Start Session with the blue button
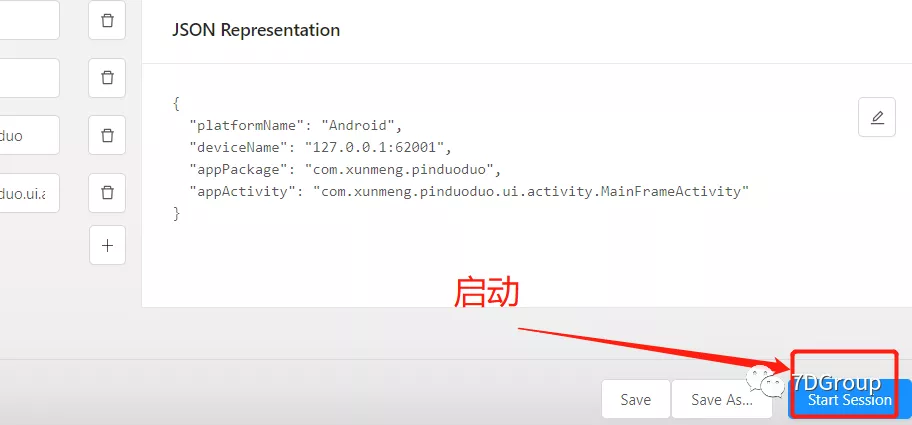Screen dimensions: 912x425 click(850, 399)
